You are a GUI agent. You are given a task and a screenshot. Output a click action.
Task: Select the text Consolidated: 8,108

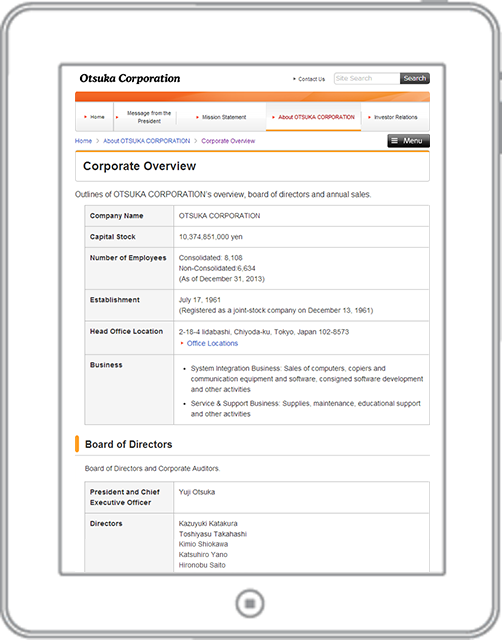pyautogui.click(x=211, y=258)
